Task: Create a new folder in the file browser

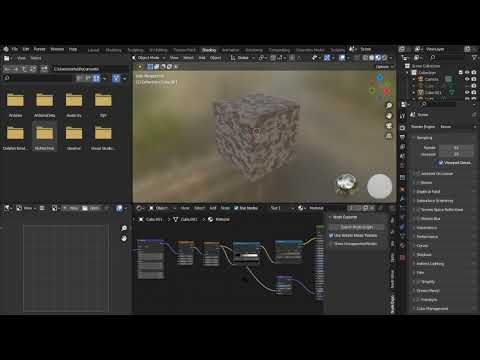Action: click(44, 69)
